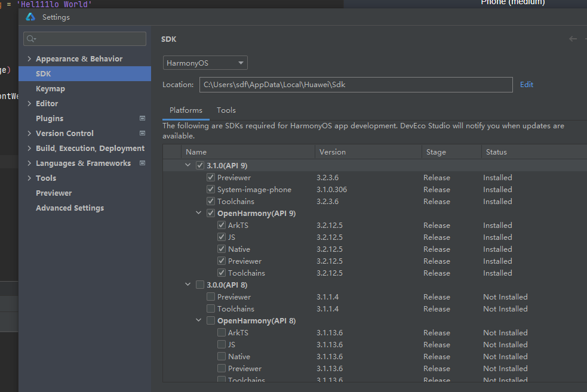Viewport: 587px width, 392px height.
Task: Switch to the Tools tab
Action: (x=226, y=110)
